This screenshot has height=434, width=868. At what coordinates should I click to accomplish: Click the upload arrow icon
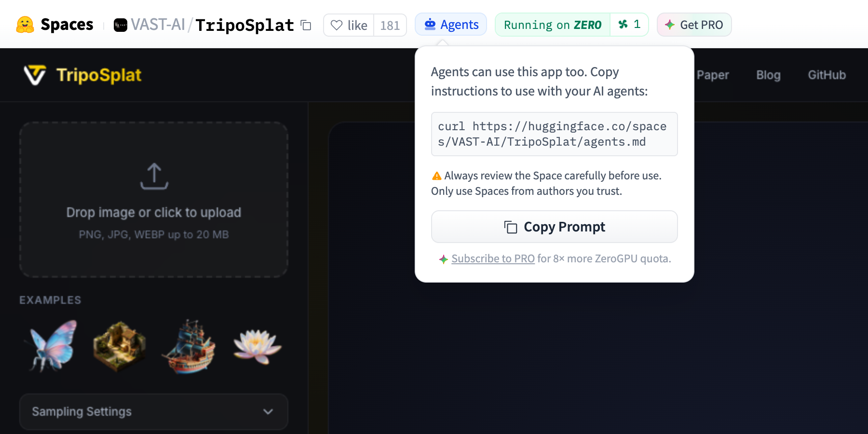point(154,176)
